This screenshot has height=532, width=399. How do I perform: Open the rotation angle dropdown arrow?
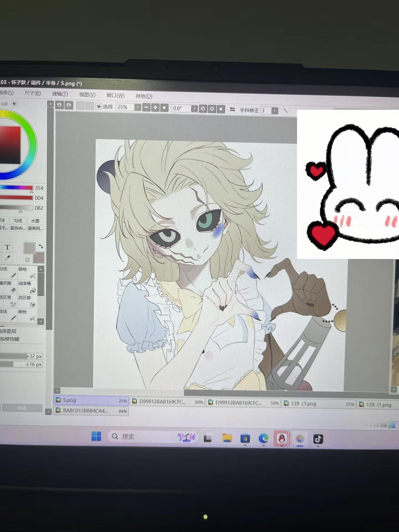(x=194, y=109)
